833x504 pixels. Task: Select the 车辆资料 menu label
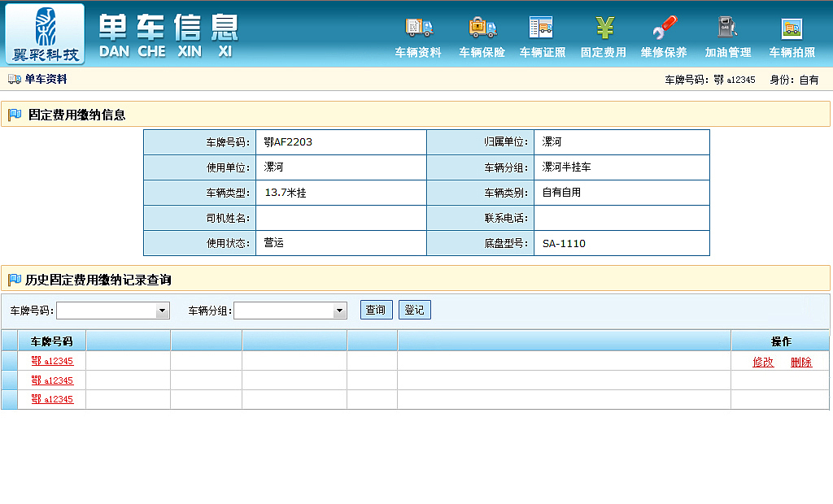point(418,53)
